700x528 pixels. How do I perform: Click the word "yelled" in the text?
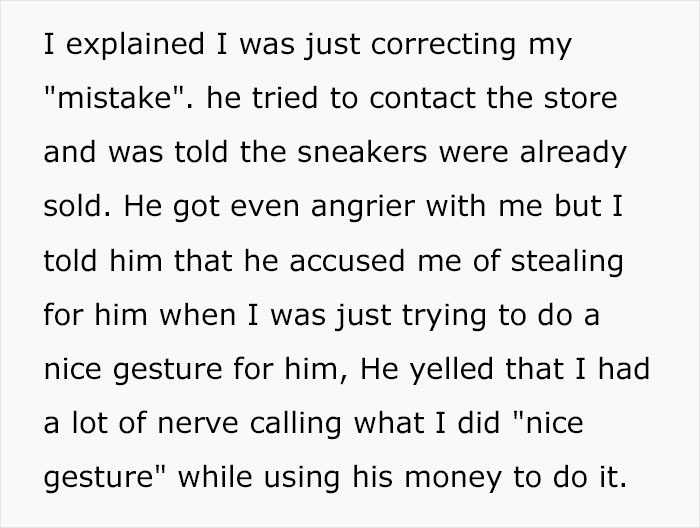tap(452, 370)
